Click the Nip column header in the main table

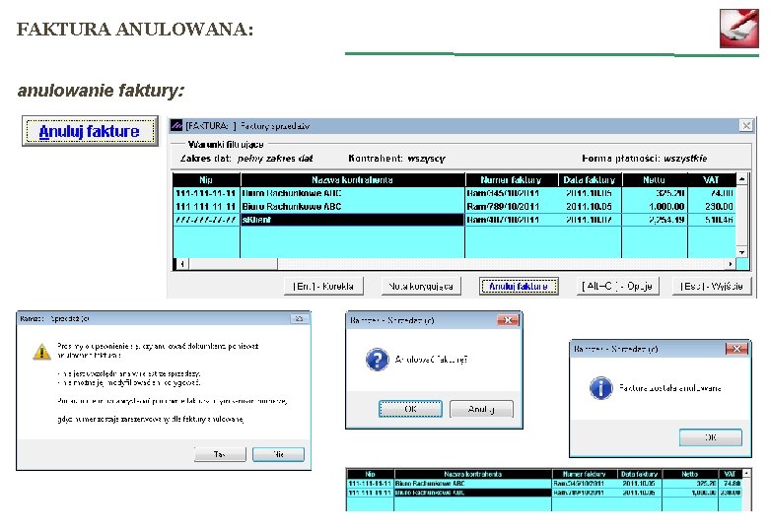[206, 179]
